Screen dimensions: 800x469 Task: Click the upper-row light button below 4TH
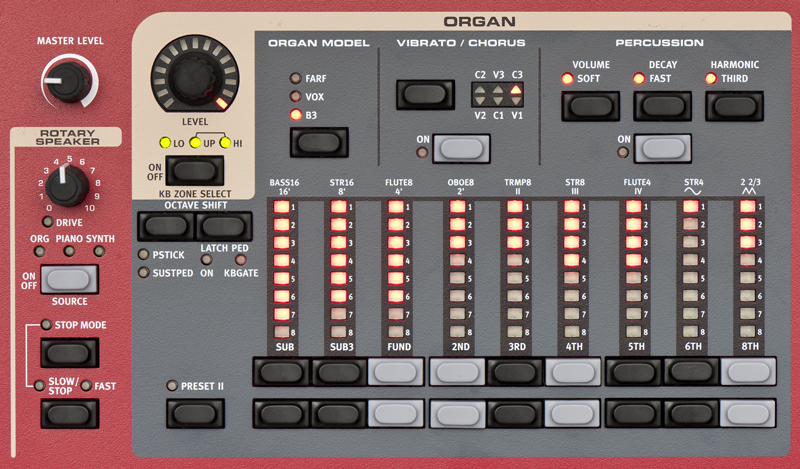point(572,372)
